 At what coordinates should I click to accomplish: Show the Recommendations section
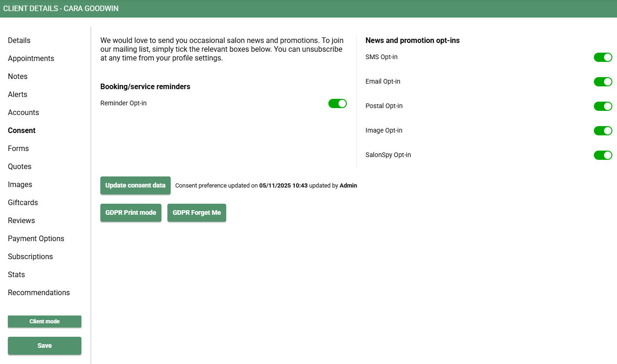pyautogui.click(x=39, y=293)
